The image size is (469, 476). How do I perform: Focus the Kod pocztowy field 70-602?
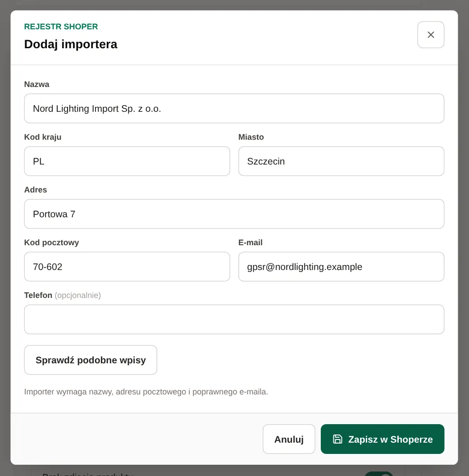point(127,266)
